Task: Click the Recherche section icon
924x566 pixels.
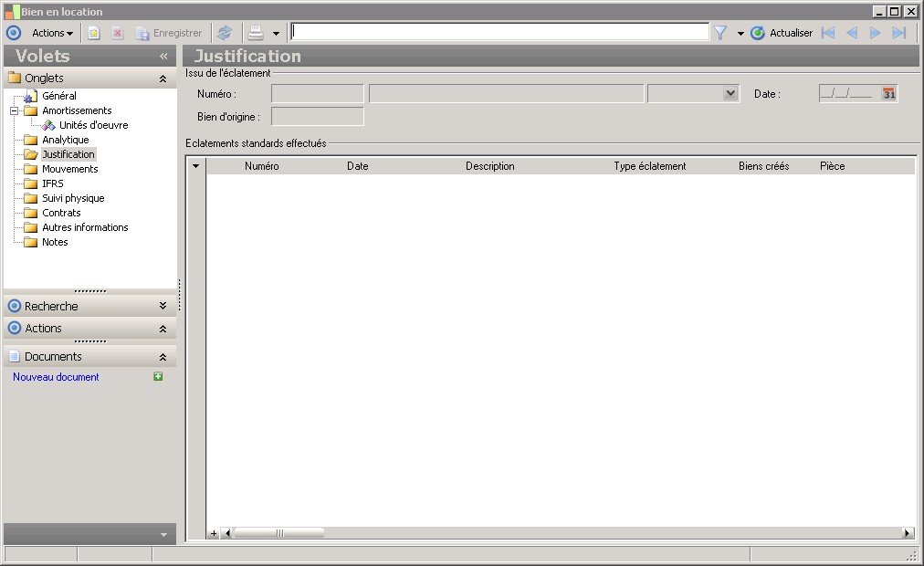Action: [15, 306]
